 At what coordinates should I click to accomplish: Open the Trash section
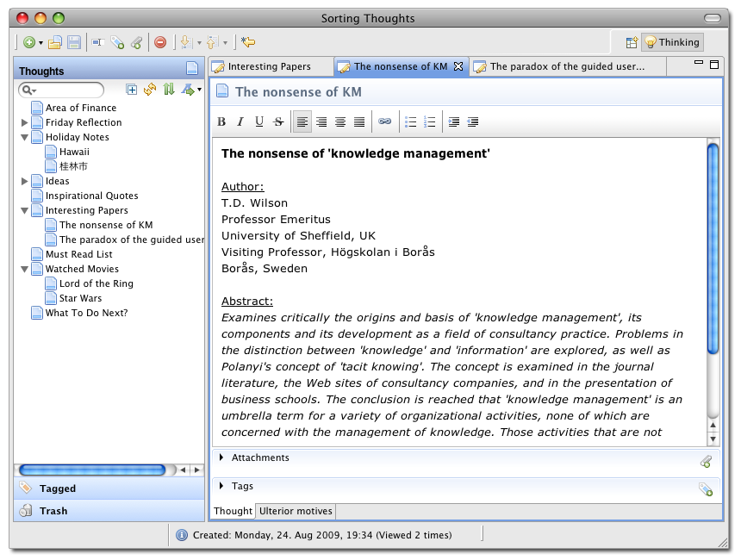click(x=53, y=511)
